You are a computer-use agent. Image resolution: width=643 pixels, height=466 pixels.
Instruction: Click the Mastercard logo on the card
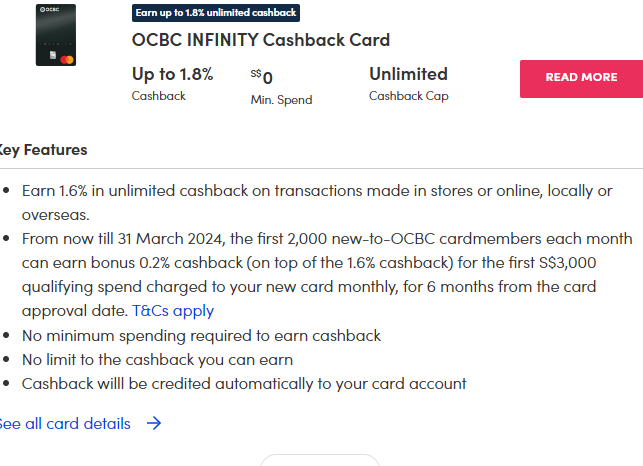point(69,60)
